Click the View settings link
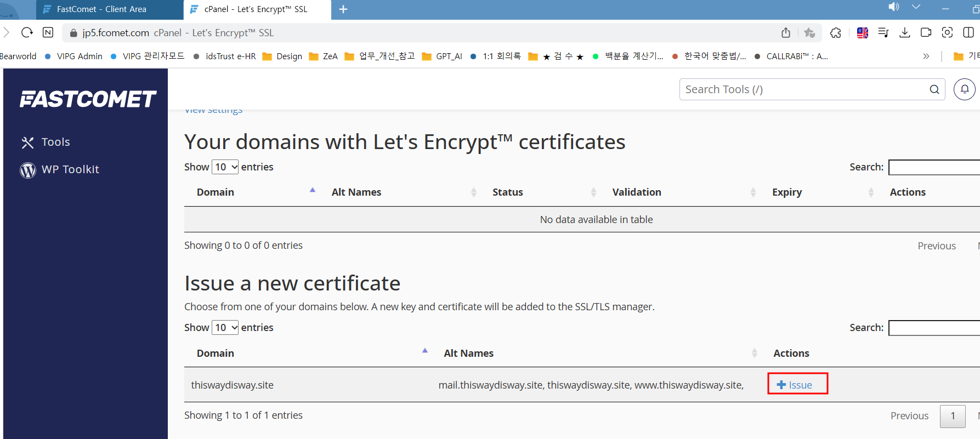The width and height of the screenshot is (980, 439). (x=213, y=110)
